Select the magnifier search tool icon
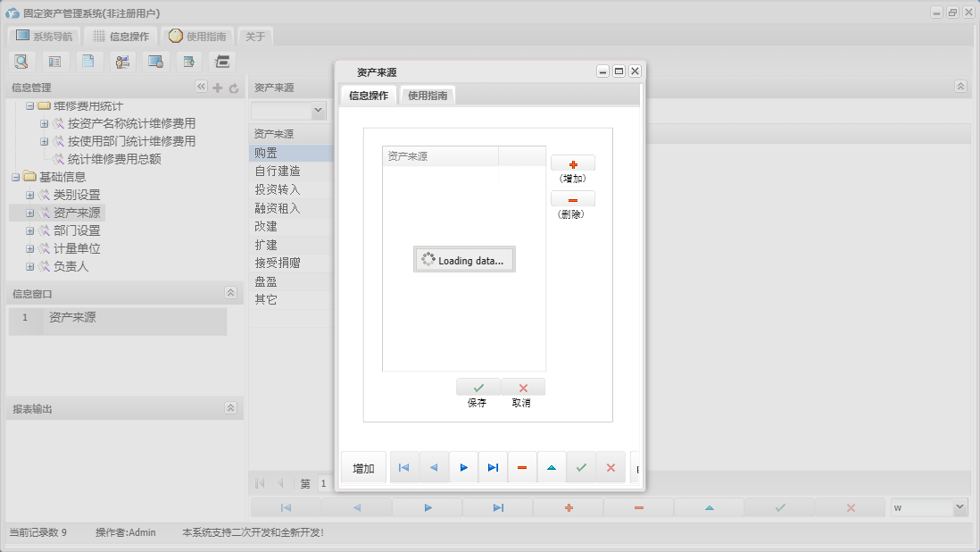The image size is (980, 552). tap(21, 61)
